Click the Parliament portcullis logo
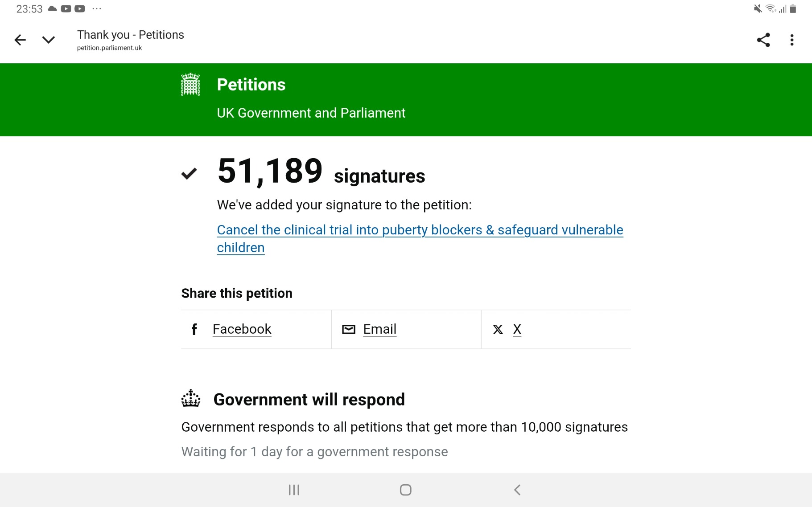This screenshot has height=507, width=812. pyautogui.click(x=190, y=85)
